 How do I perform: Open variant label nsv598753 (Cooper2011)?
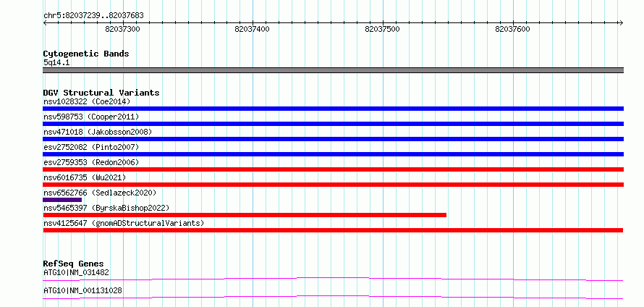pyautogui.click(x=91, y=117)
